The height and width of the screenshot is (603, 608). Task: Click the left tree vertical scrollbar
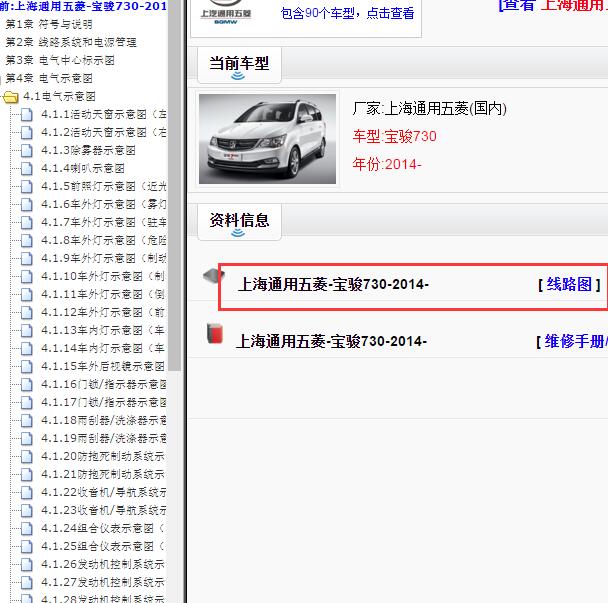click(x=175, y=186)
